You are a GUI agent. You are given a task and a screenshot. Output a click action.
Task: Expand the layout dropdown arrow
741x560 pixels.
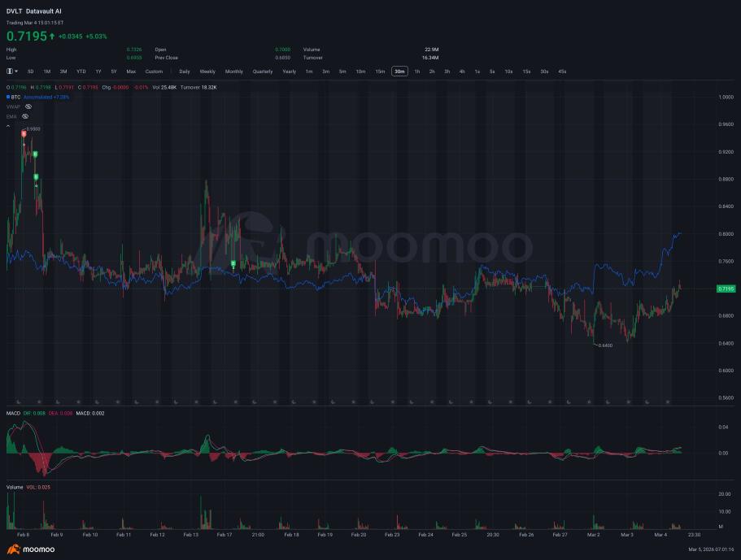point(16,72)
